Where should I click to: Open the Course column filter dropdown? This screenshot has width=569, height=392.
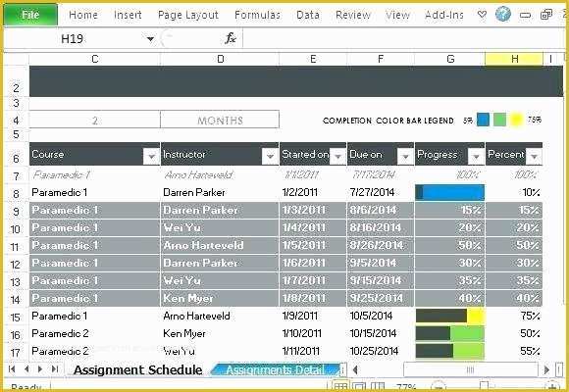151,157
